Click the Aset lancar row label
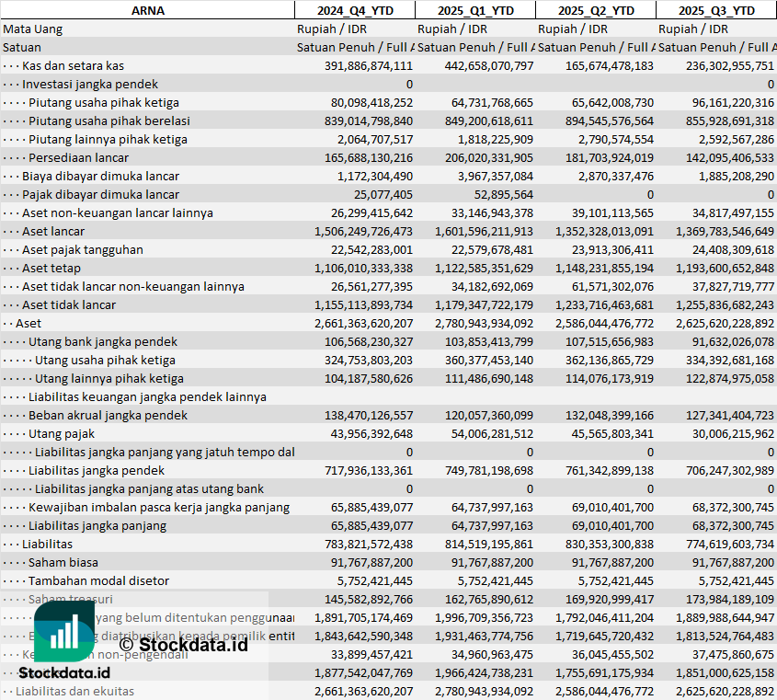 [53, 231]
